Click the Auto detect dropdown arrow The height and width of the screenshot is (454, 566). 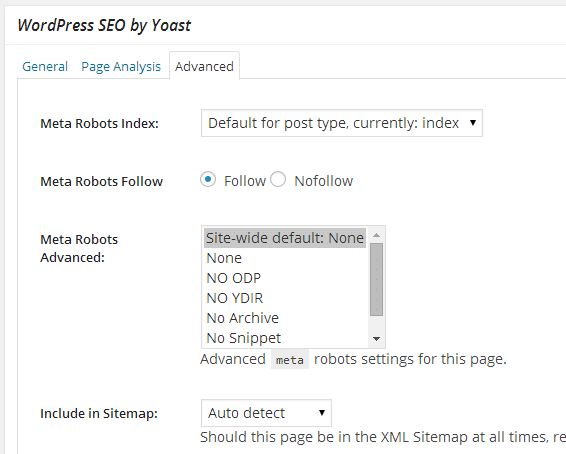[322, 412]
